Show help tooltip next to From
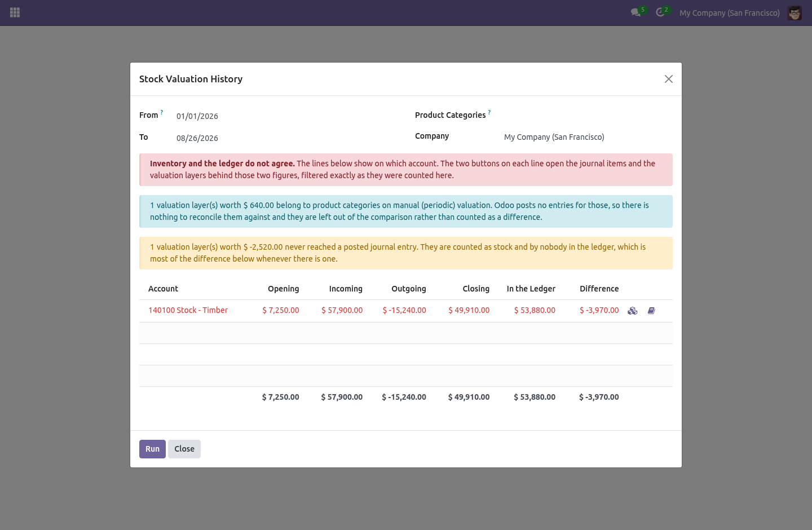812x530 pixels. point(162,112)
